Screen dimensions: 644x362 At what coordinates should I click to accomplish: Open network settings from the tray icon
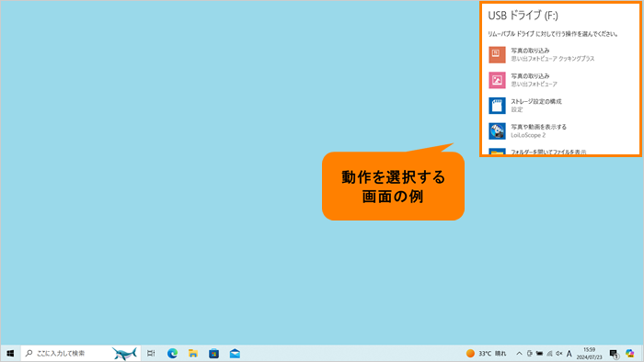pyautogui.click(x=549, y=353)
